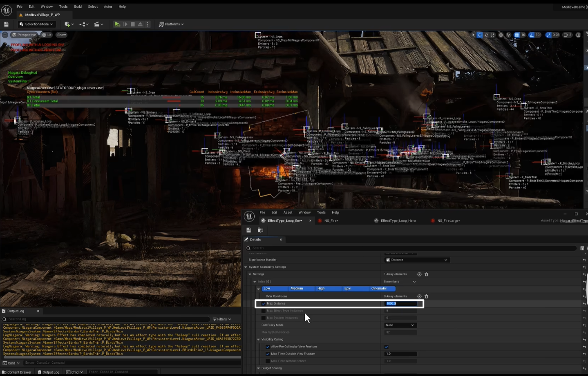Save the asset in the Niagara effect type window

pos(248,230)
